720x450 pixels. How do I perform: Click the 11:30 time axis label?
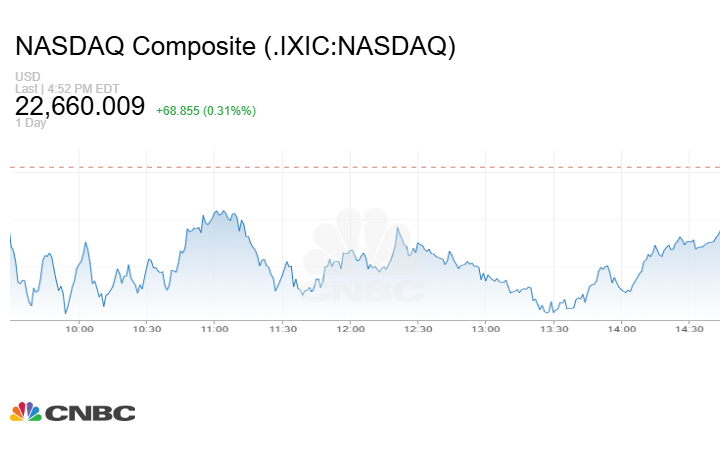coord(283,329)
